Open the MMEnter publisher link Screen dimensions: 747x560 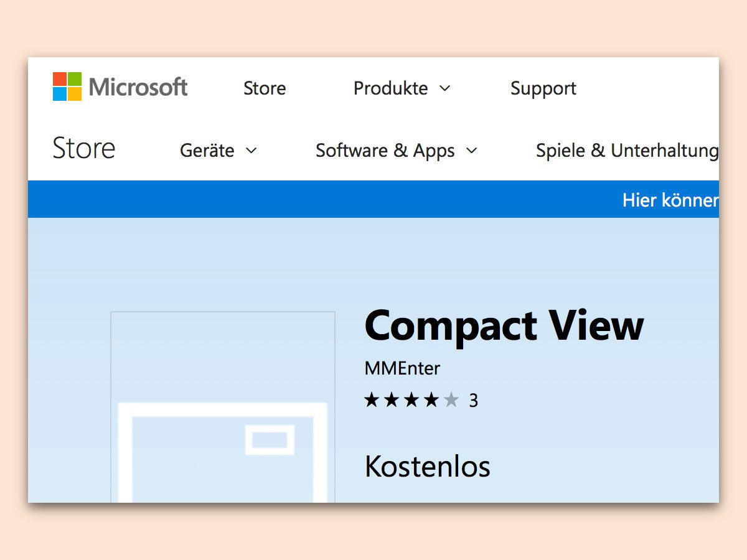tap(402, 368)
